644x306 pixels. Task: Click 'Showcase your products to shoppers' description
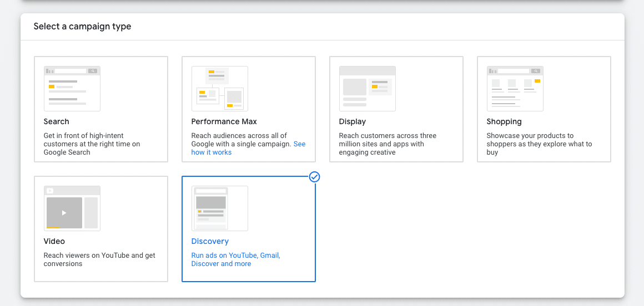pyautogui.click(x=539, y=144)
